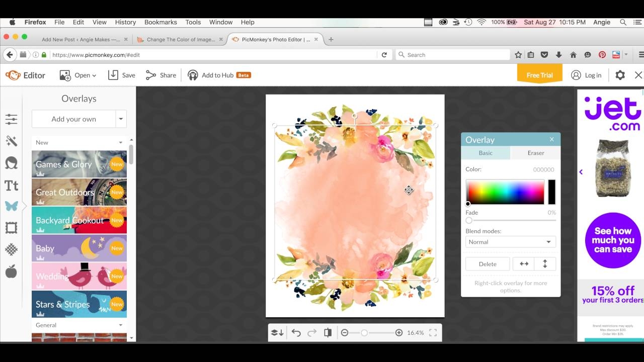Viewport: 644px width, 362px height.
Task: Switch to the Eraser tab
Action: point(535,153)
